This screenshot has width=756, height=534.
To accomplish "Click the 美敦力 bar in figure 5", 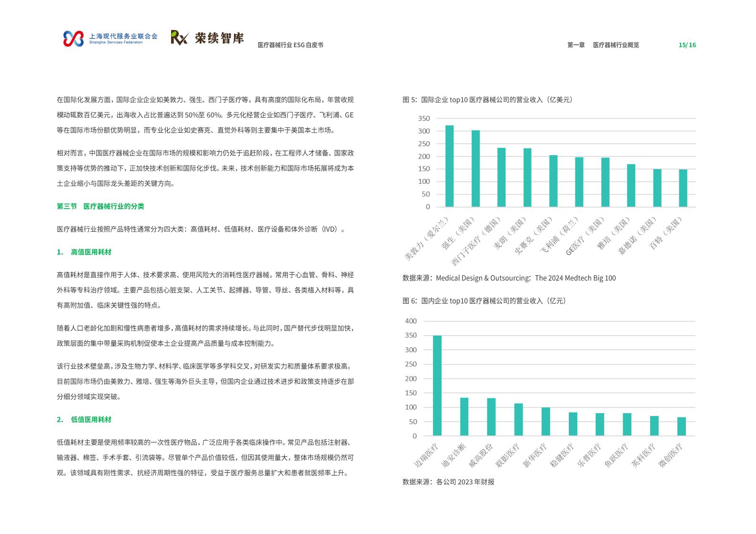I will point(449,166).
